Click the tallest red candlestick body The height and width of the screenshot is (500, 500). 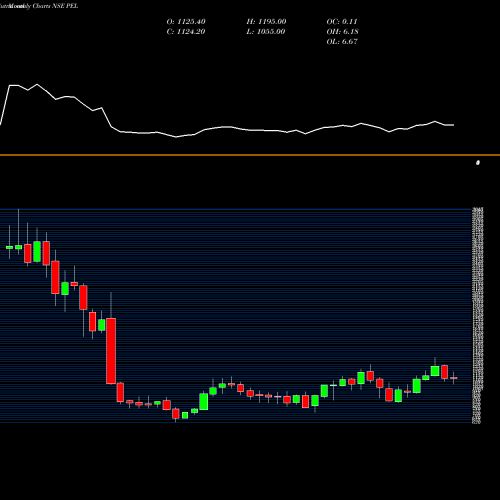(111, 351)
